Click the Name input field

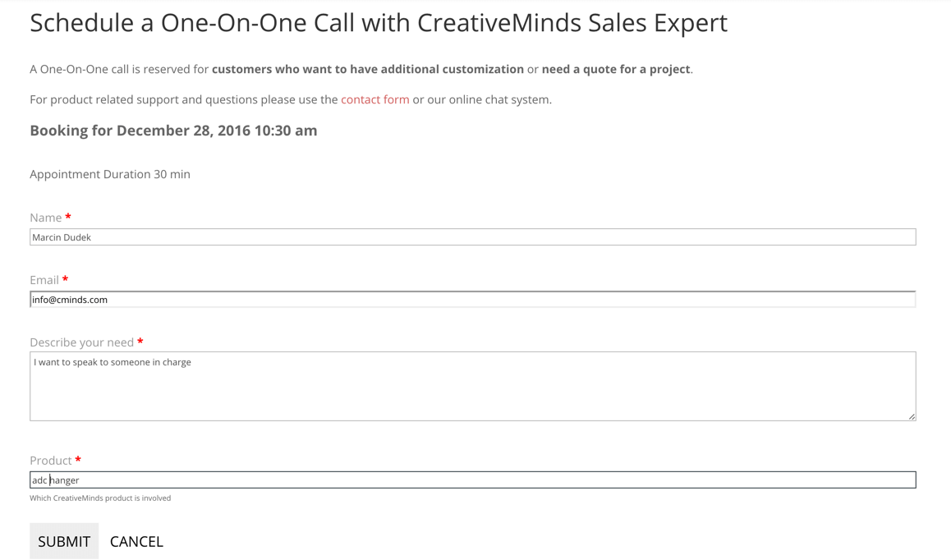(472, 237)
